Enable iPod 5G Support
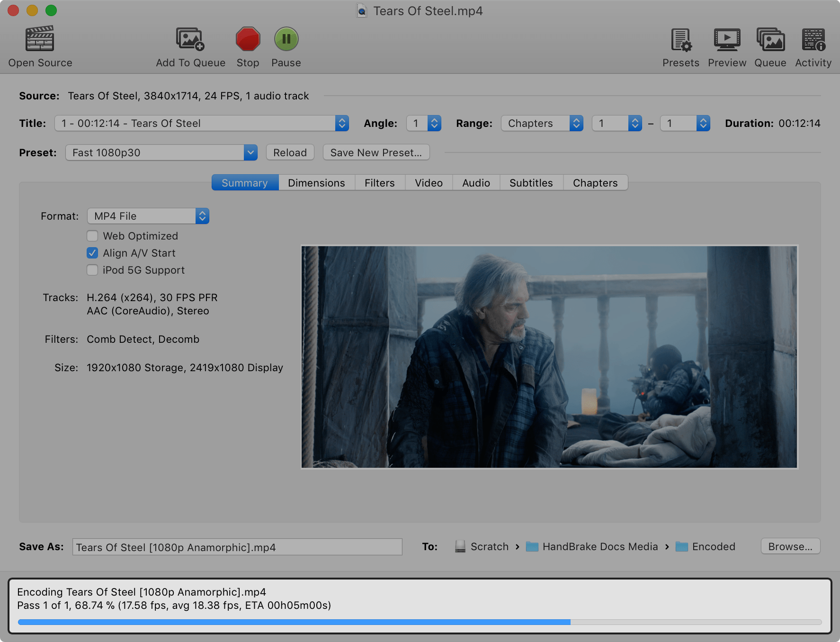The image size is (840, 642). tap(92, 270)
